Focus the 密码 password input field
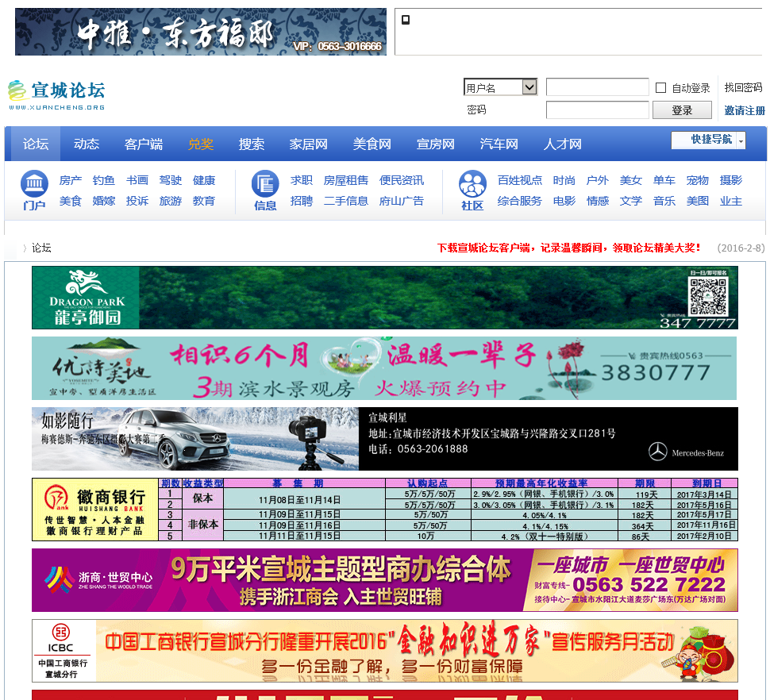The width and height of the screenshot is (770, 700). tap(597, 110)
